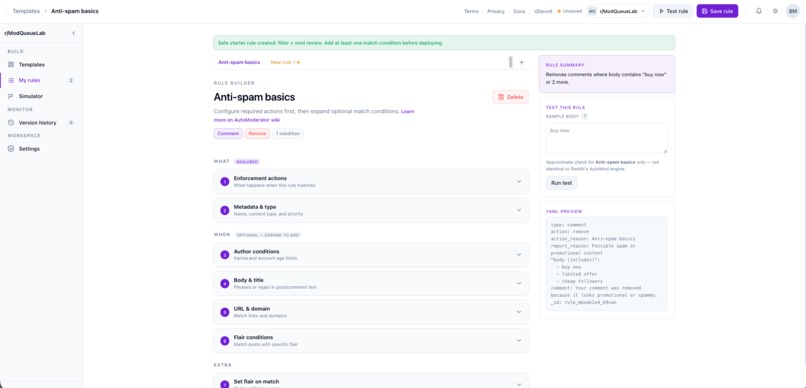
Task: Click the Settings gear icon in sidebar
Action: pos(11,149)
